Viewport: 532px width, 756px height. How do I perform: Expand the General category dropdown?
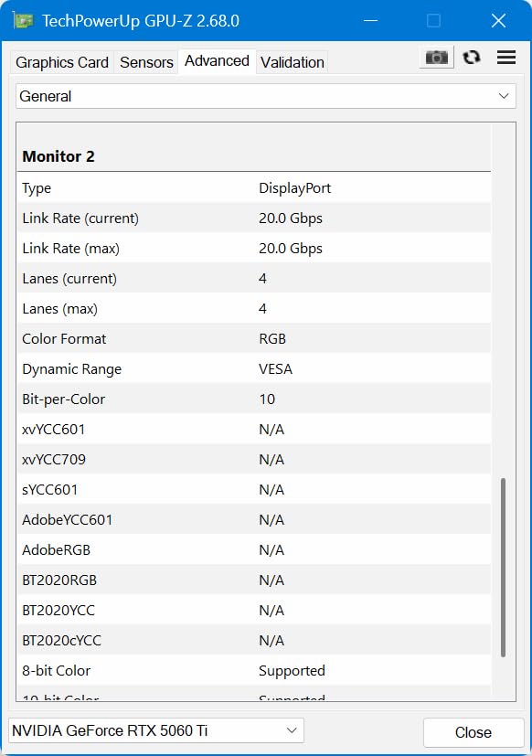pos(266,96)
